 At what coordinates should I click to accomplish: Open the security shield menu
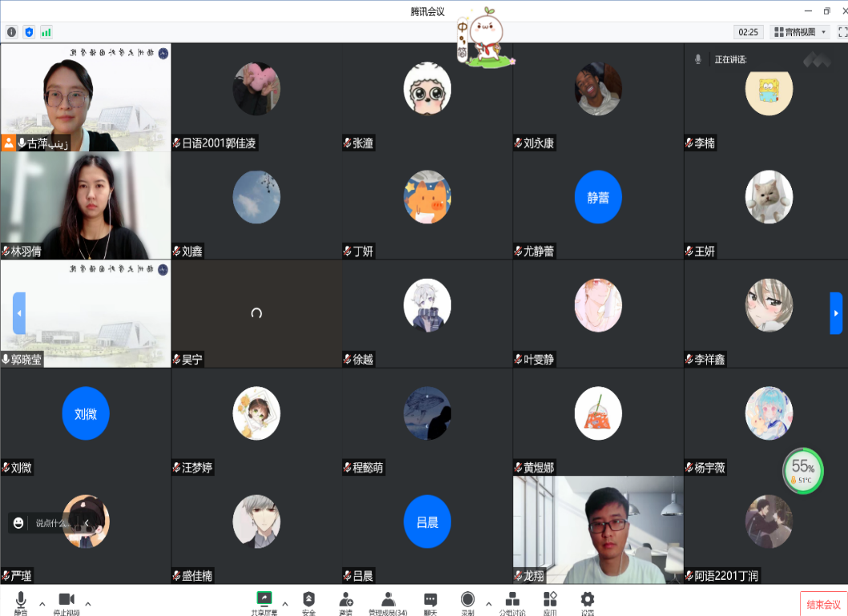(x=309, y=601)
